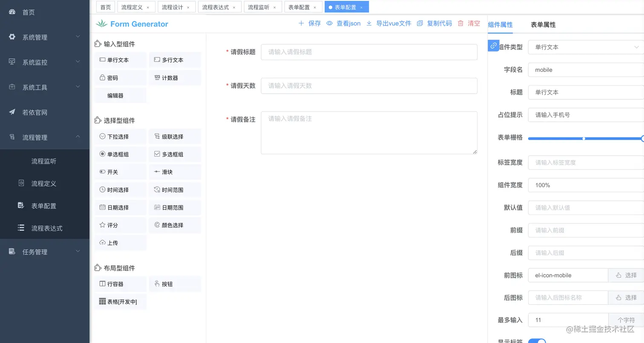This screenshot has width=644, height=343.
Task: Open the 表单属性 tab
Action: coord(543,25)
